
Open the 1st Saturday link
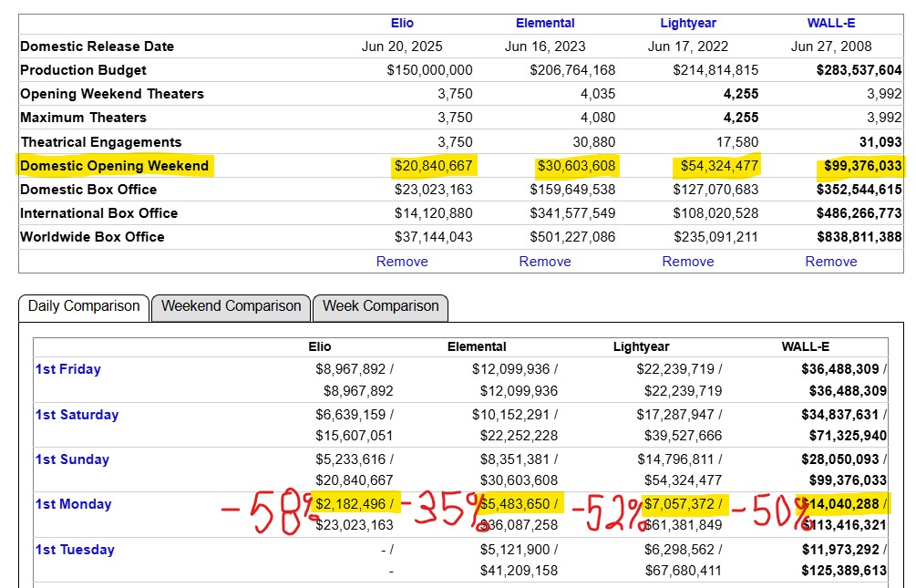click(x=77, y=415)
